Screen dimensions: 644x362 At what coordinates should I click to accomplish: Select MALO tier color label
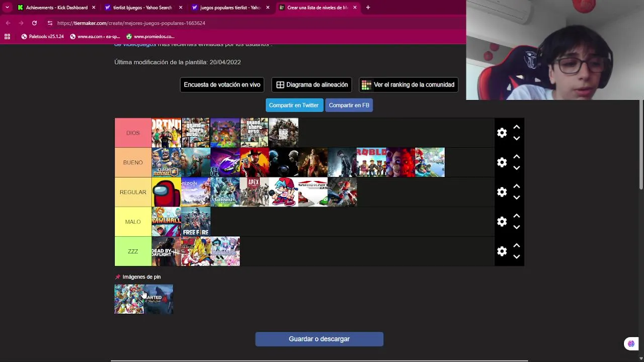133,222
